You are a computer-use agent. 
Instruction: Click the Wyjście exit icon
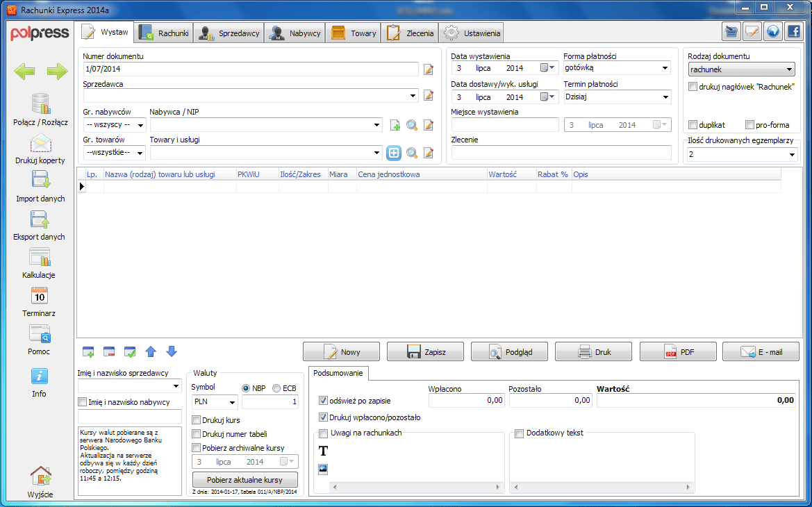40,476
